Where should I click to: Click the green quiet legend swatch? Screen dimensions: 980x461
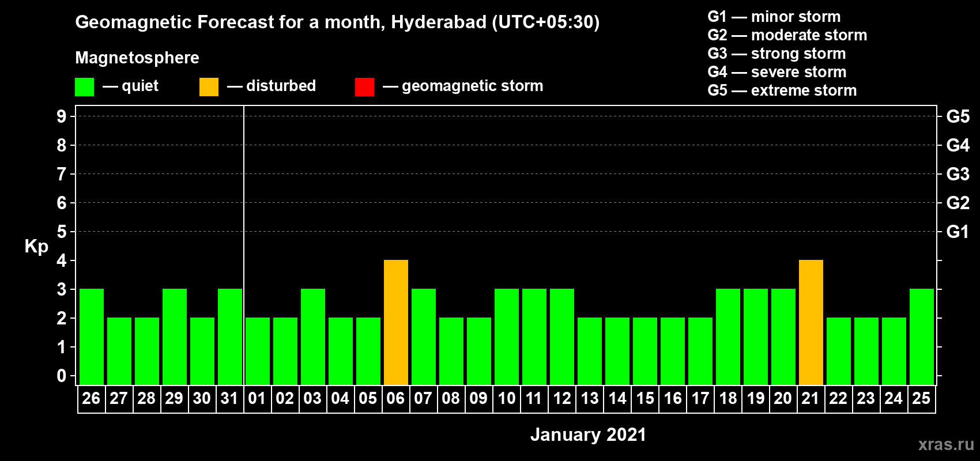tap(84, 87)
